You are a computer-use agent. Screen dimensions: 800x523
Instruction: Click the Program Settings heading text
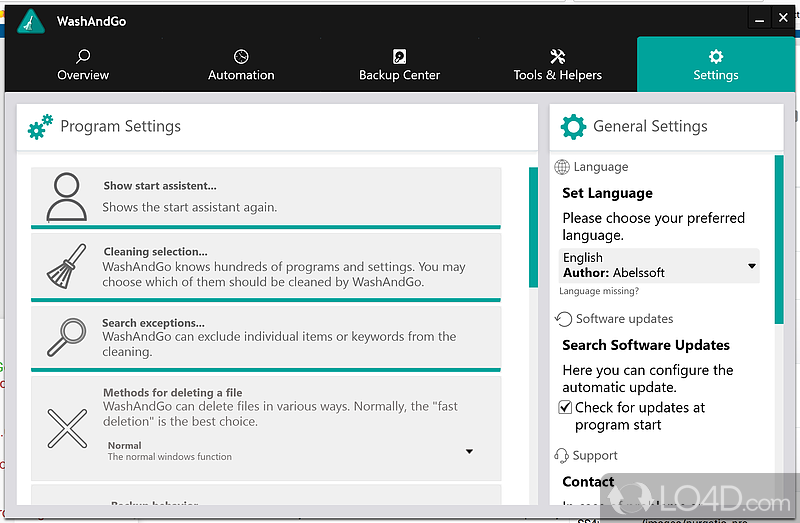120,126
